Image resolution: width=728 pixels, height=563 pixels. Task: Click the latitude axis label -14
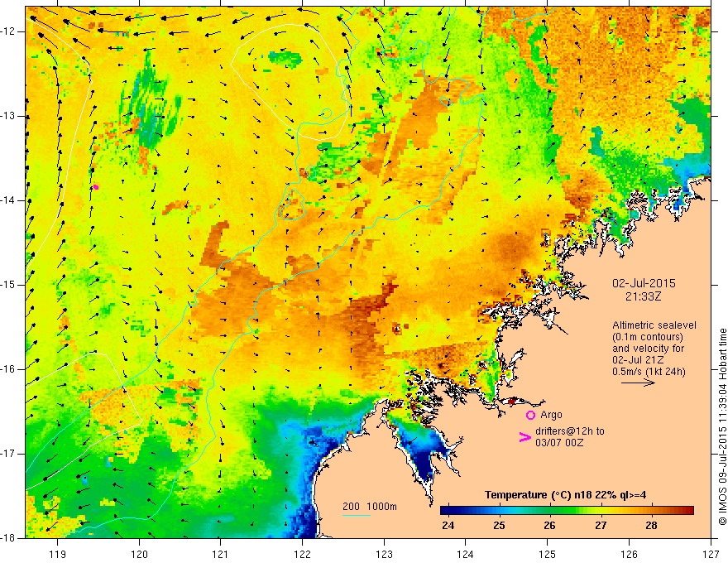click(x=9, y=200)
